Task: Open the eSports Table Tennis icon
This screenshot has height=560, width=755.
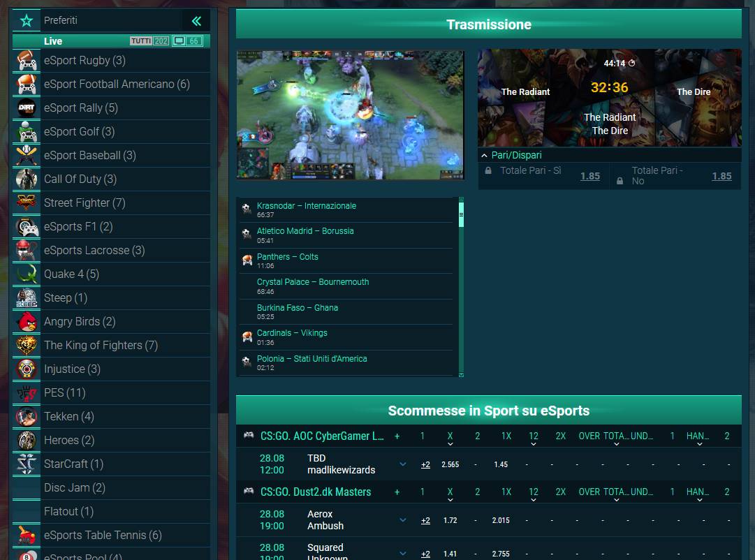Action: click(x=27, y=535)
